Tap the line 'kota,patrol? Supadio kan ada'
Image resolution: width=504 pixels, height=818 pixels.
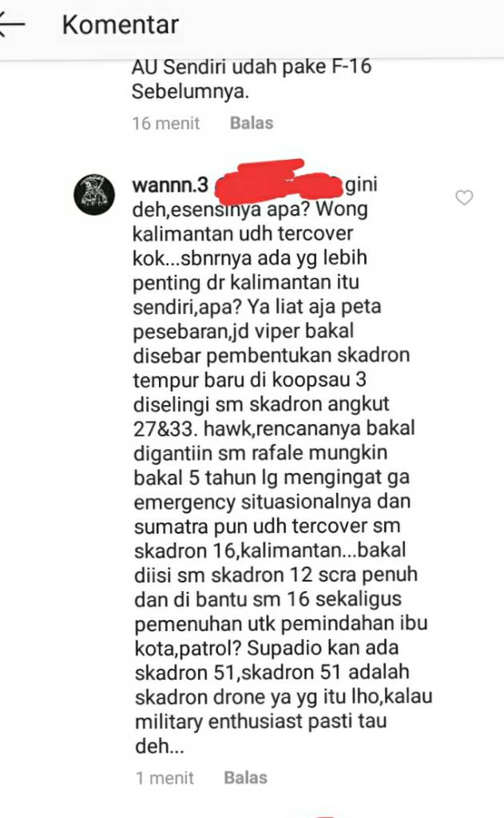pos(267,649)
